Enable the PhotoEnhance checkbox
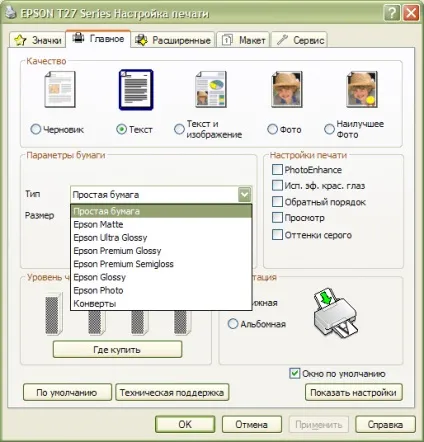 click(x=277, y=169)
